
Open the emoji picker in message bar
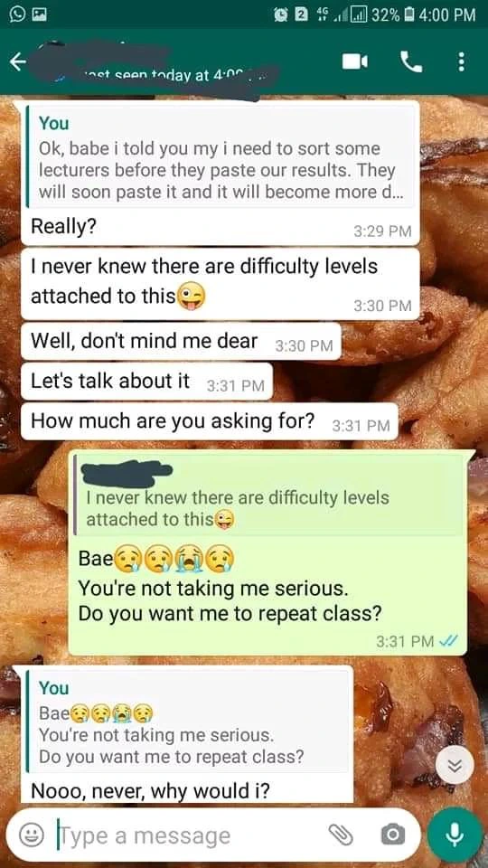33,835
